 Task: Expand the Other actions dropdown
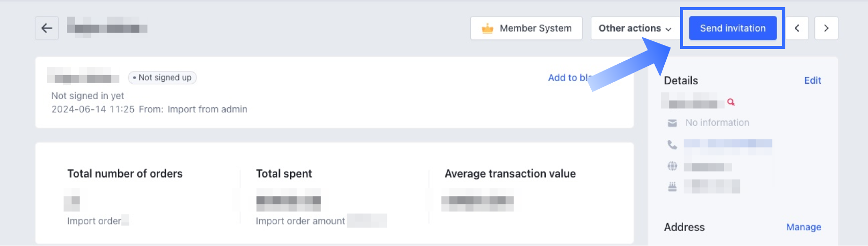click(635, 28)
